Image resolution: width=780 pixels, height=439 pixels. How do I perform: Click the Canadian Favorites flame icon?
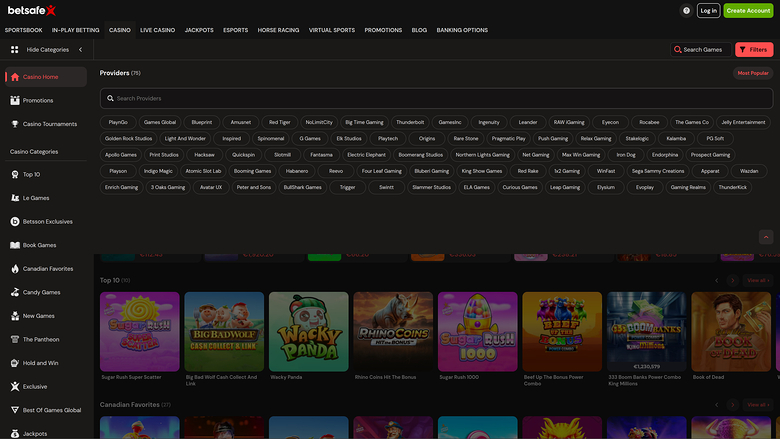pos(15,269)
